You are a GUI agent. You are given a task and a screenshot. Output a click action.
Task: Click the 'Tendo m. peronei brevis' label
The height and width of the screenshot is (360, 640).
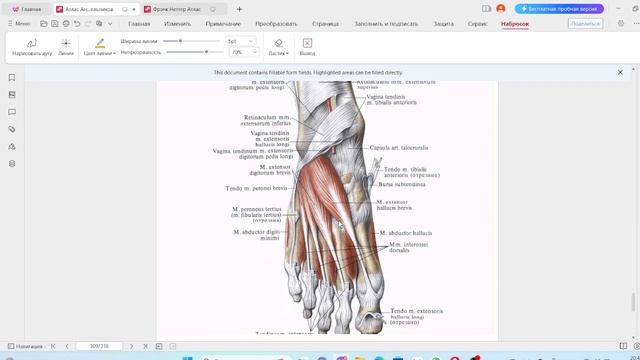[x=256, y=189]
